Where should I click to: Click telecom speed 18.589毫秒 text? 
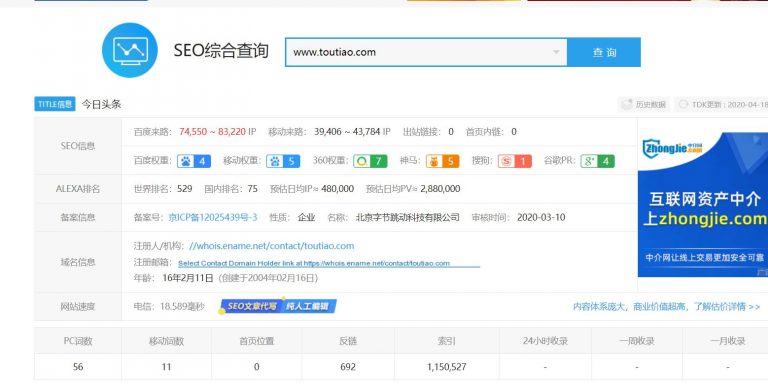(x=183, y=307)
